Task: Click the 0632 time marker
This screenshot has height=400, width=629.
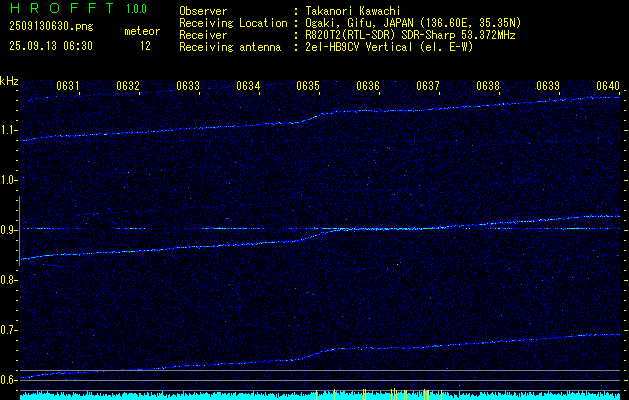Action: [128, 86]
